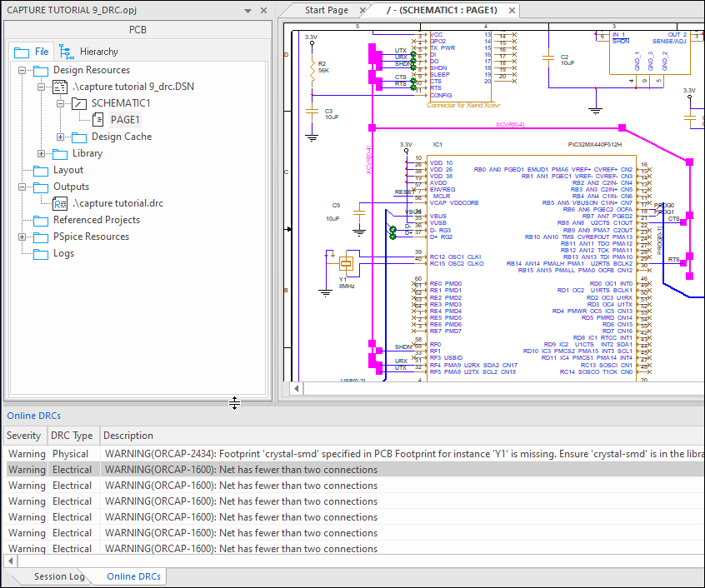This screenshot has width=705, height=588.
Task: Select the Logs tree item
Action: pos(63,253)
